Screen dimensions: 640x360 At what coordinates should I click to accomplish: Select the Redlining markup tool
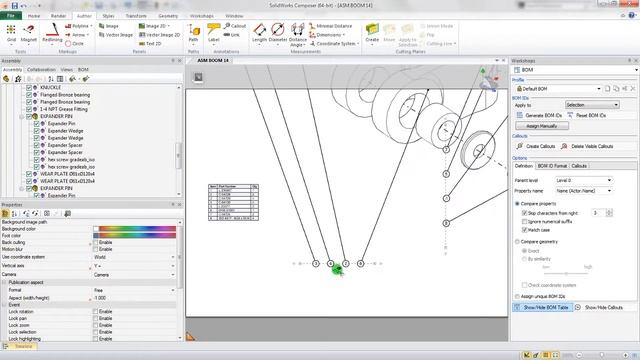tap(52, 33)
